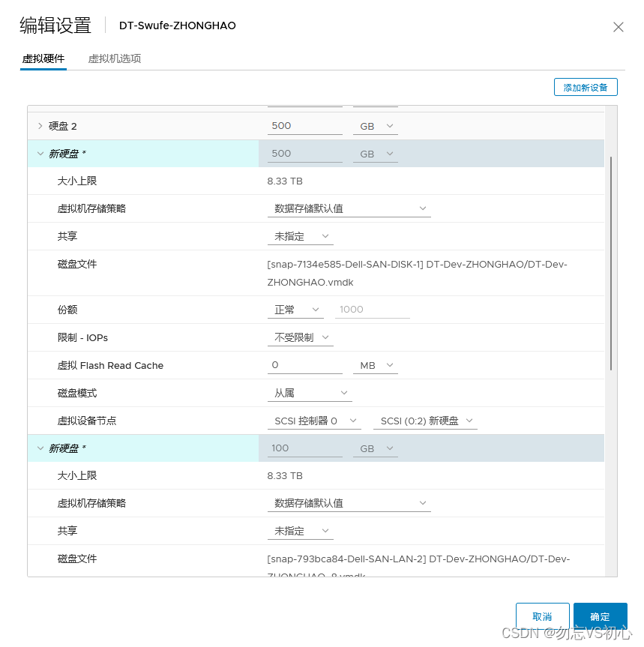The width and height of the screenshot is (644, 647).
Task: Edit the 份额 value field showing 1000
Action: click(x=373, y=309)
